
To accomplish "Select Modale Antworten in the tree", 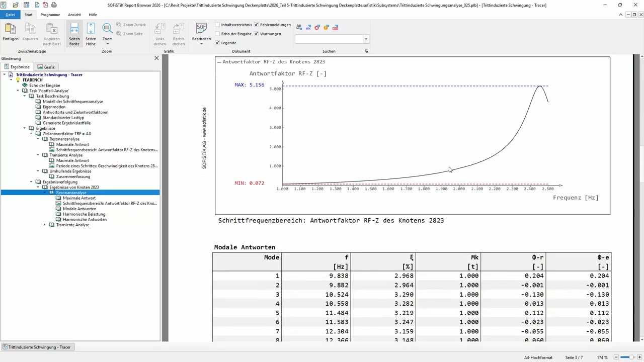I will pyautogui.click(x=79, y=209).
